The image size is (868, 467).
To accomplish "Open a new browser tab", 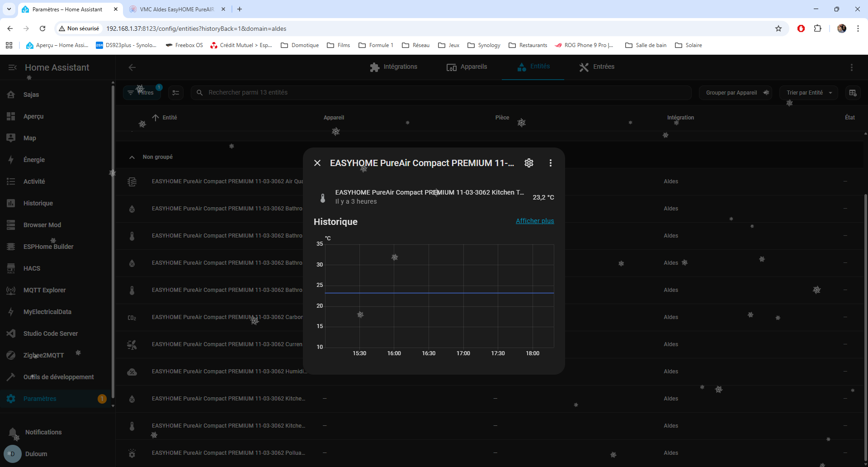I will 240,9.
